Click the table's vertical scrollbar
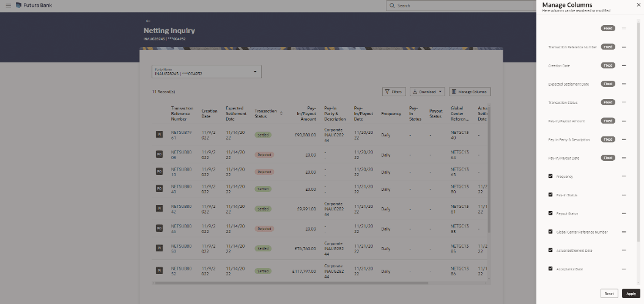This screenshot has height=304, width=644. point(489,169)
